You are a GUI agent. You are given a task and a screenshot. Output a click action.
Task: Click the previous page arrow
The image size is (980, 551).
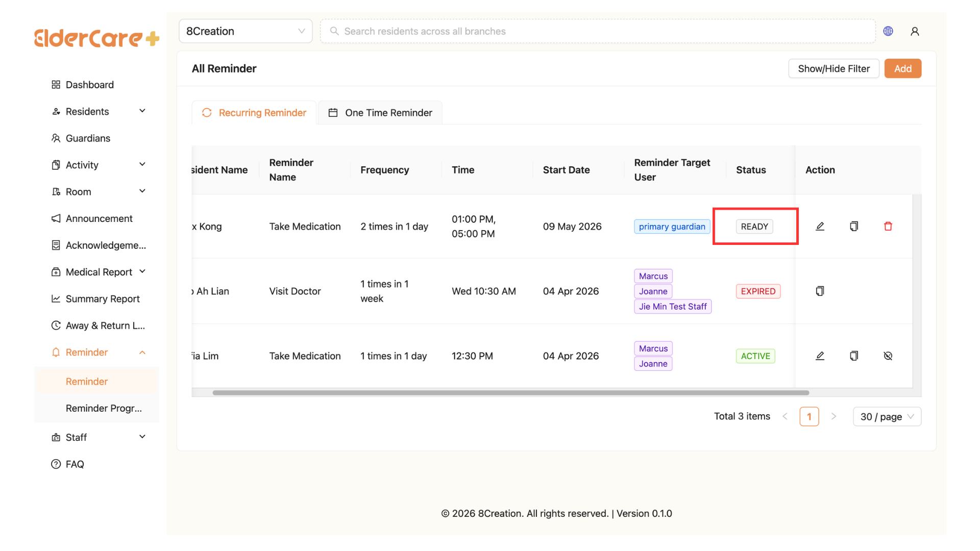point(785,416)
